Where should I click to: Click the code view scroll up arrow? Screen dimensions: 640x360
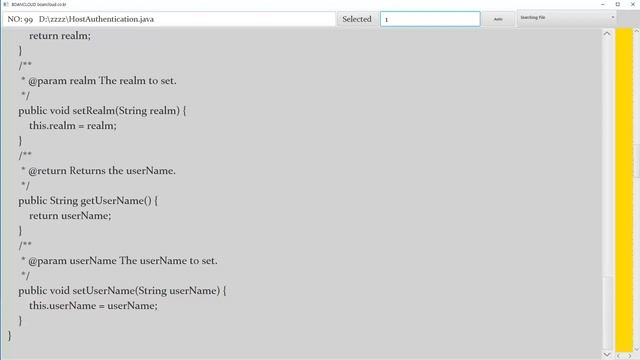coord(607,34)
